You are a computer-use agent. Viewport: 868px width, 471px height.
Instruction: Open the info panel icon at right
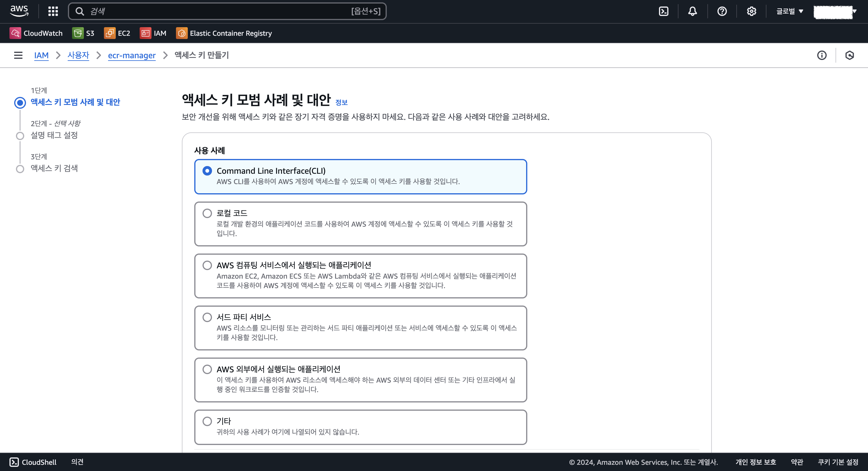822,55
